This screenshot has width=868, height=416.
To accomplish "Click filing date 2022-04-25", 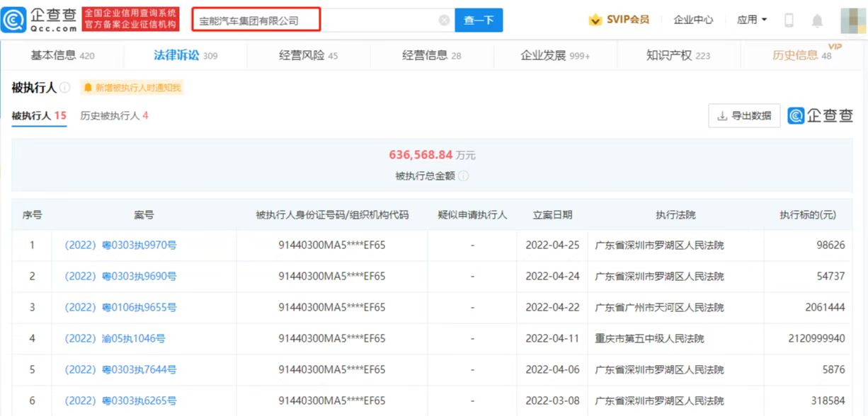I will pyautogui.click(x=552, y=245).
